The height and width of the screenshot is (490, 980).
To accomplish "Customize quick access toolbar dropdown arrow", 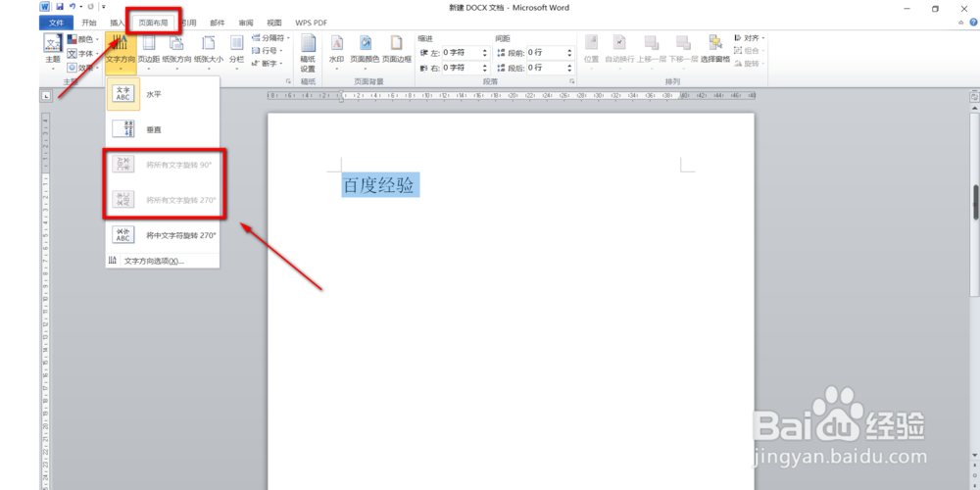I will coord(103,7).
